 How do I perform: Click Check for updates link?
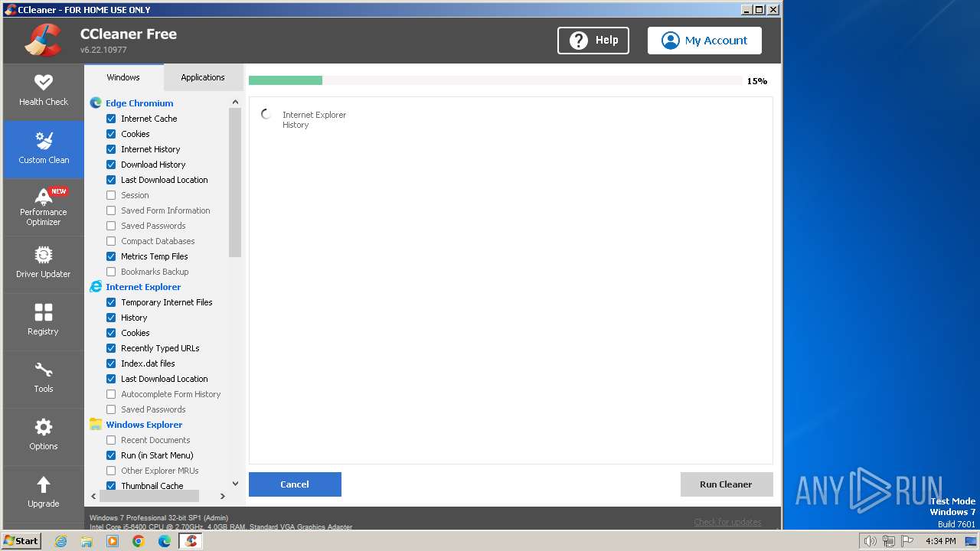(727, 523)
